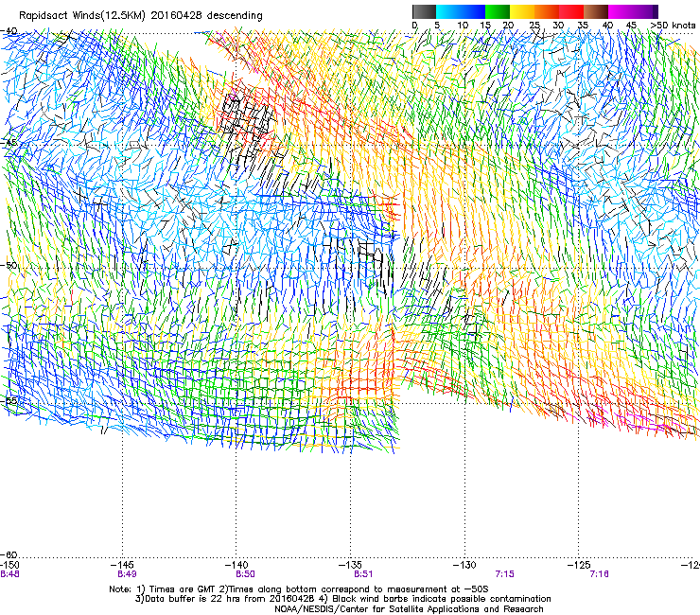The width and height of the screenshot is (700, 615).
Task: Click the 'Data buffer is 22 hrs' note line
Action: (342, 599)
